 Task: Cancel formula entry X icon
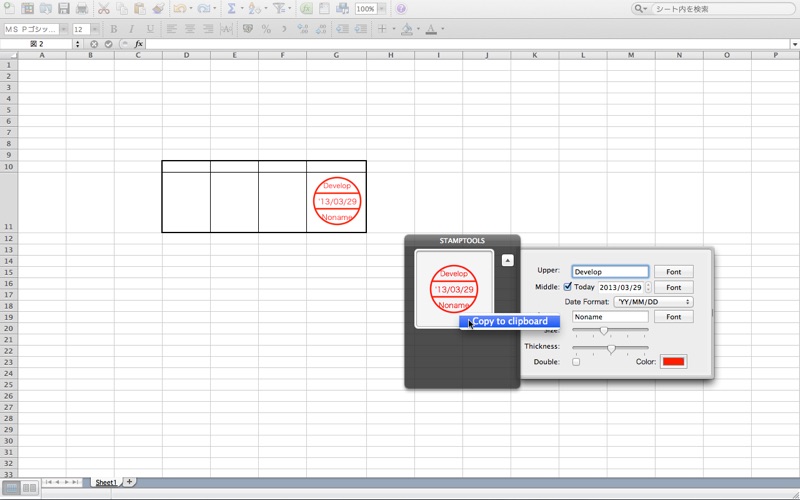[x=94, y=44]
